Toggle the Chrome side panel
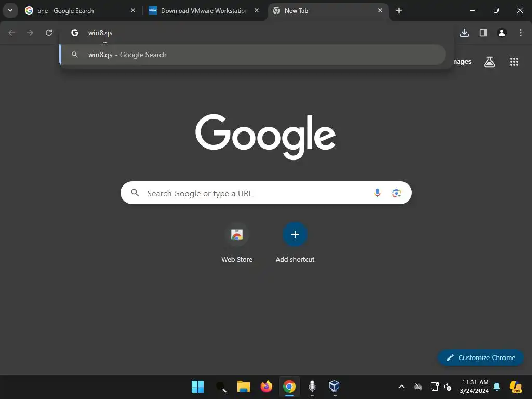This screenshot has height=399, width=532. coord(483,33)
